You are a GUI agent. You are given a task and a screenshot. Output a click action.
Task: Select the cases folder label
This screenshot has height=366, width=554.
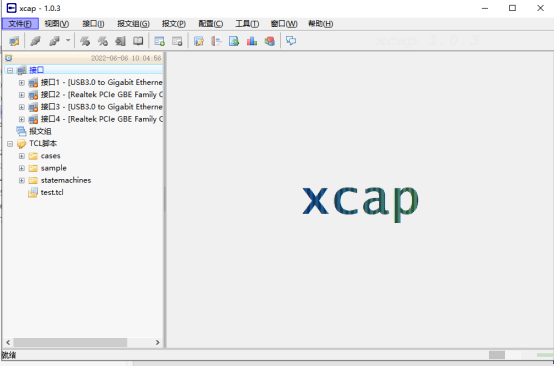pos(51,156)
